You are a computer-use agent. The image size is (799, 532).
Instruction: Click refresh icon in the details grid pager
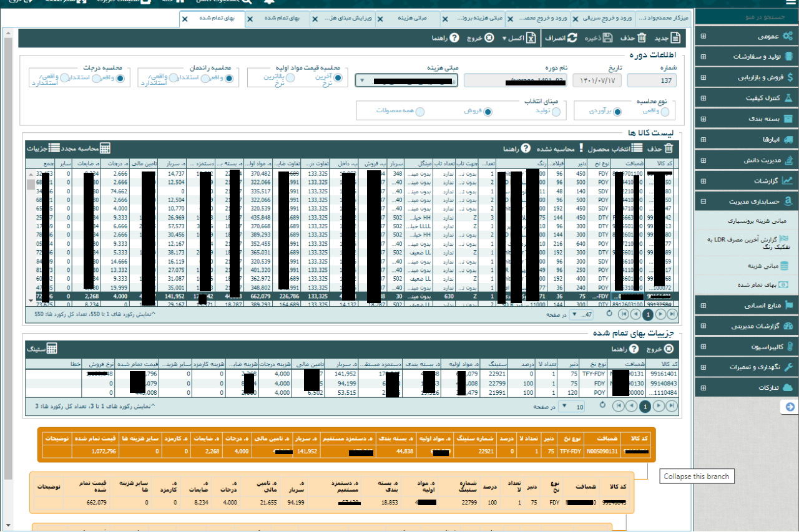[x=602, y=405]
